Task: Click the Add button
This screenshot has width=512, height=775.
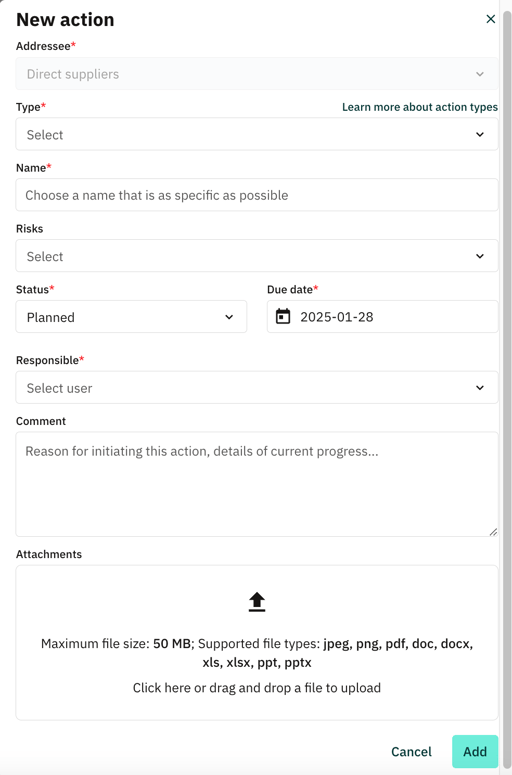Action: 475,751
